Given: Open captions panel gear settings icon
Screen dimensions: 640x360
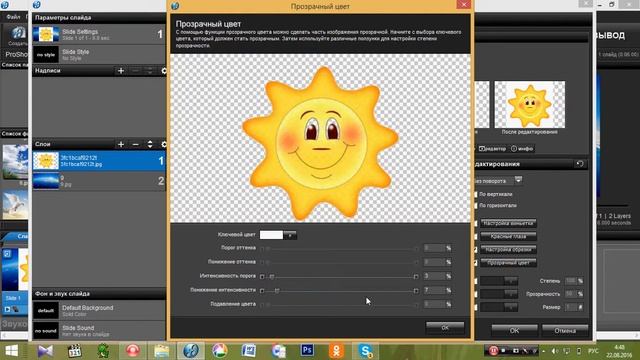Looking at the screenshot, I should [x=164, y=71].
